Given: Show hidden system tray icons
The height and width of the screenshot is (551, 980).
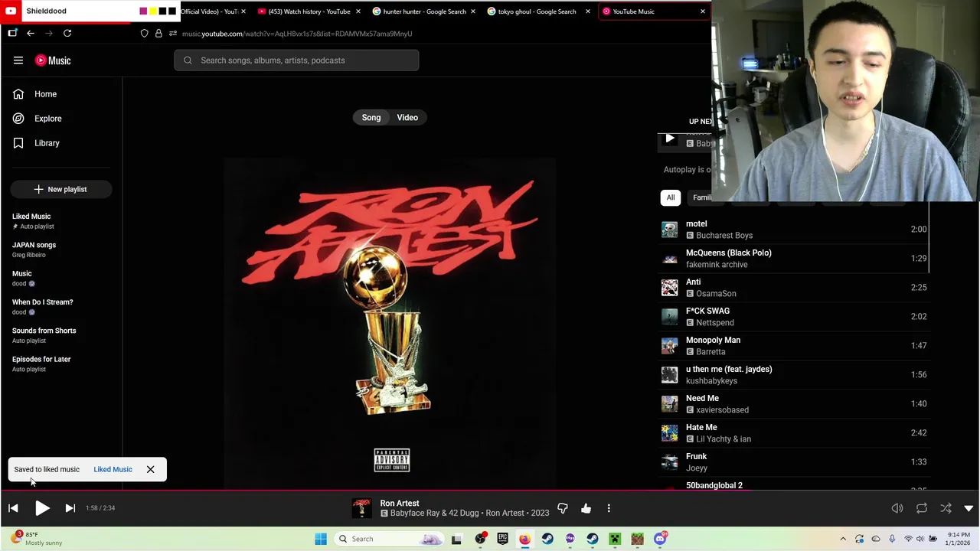Looking at the screenshot, I should (843, 539).
